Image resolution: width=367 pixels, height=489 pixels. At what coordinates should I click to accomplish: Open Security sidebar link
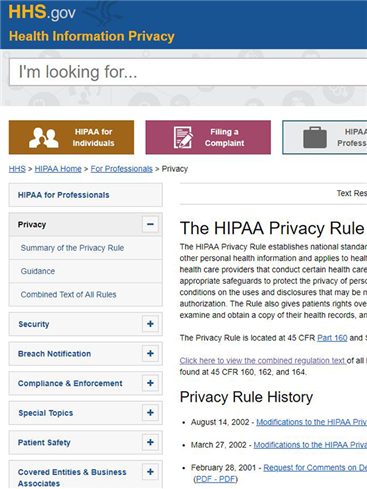pyautogui.click(x=34, y=324)
